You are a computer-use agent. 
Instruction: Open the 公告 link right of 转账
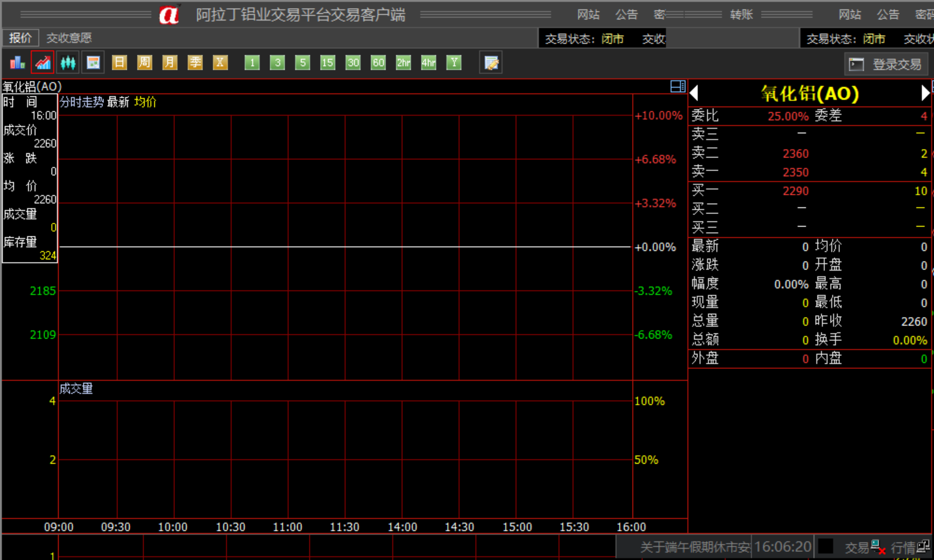click(889, 14)
